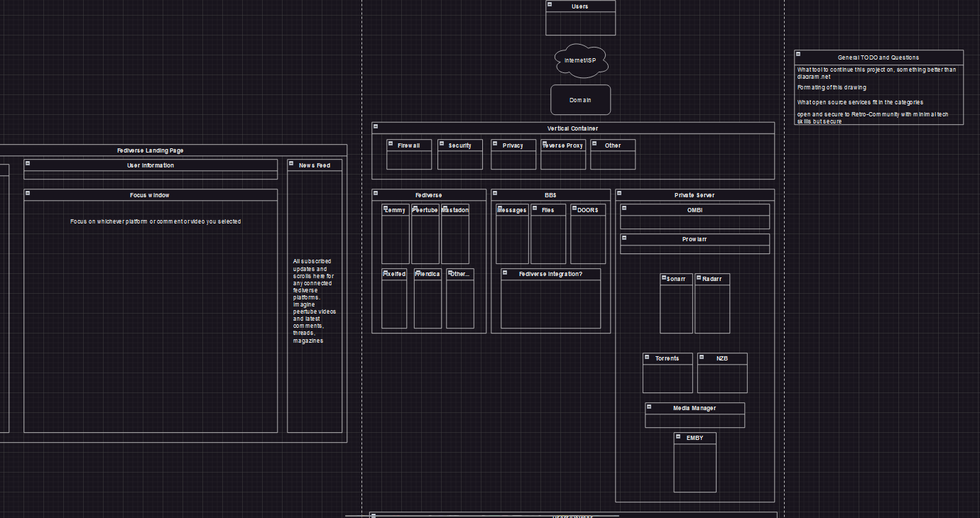Collapse the Prowlarr box
Viewport: 980px width, 518px height.
coord(624,238)
